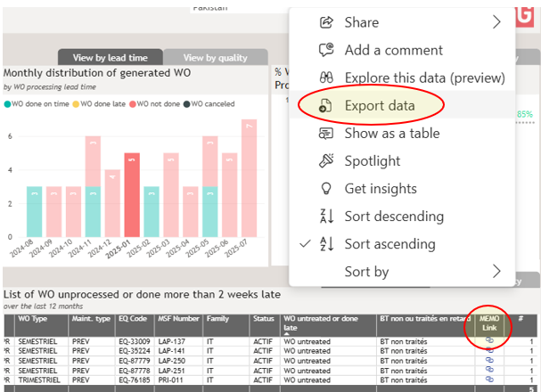The height and width of the screenshot is (392, 541).
Task: Click the WO Type column header
Action: (x=34, y=318)
